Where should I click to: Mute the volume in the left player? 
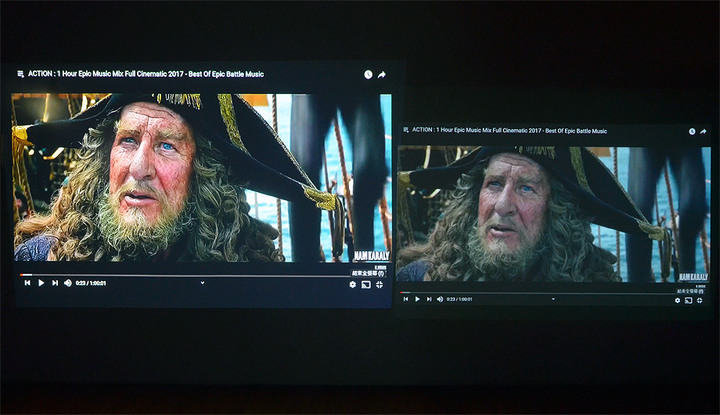coord(68,283)
